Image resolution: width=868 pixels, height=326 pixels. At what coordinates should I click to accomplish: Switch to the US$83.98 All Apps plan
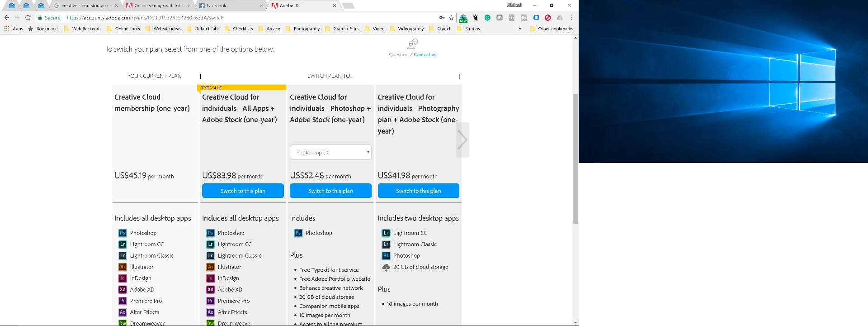[x=243, y=191]
